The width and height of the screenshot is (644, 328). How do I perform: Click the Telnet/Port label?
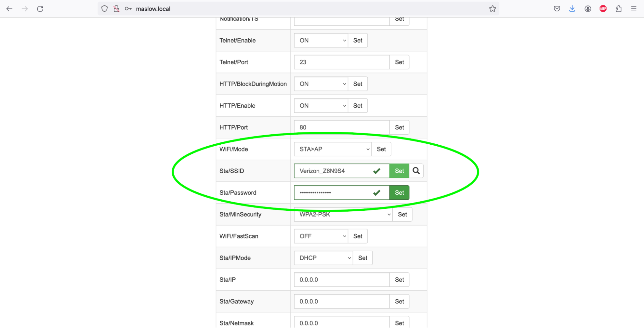click(234, 62)
